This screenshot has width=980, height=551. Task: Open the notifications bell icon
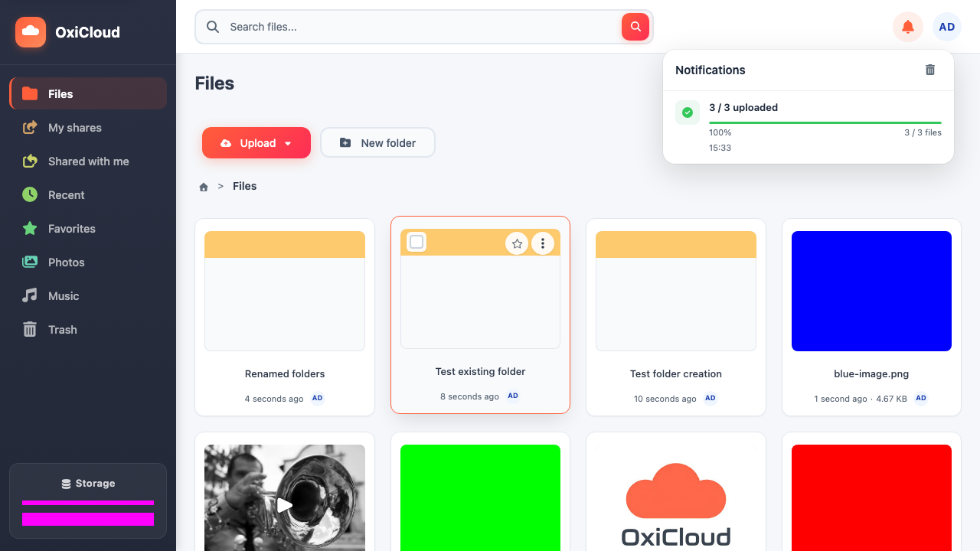[908, 27]
